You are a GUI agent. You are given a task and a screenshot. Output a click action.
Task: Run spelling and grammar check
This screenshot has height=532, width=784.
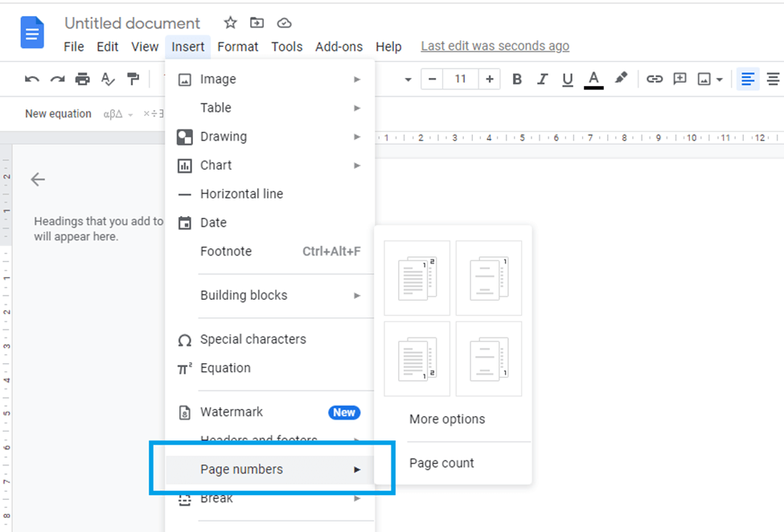[108, 79]
